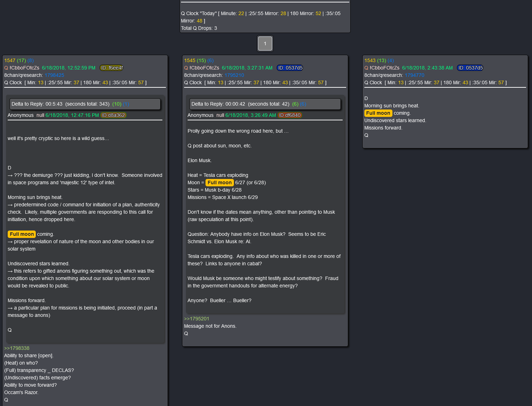The image size is (532, 406).
Task: Click anonymous timestamp 12:47:16 PM
Action: 72,115
